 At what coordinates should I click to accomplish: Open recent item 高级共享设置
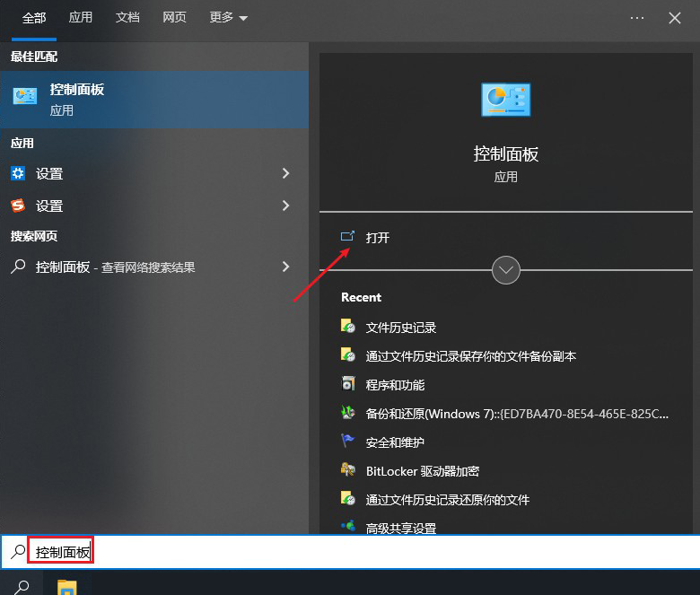coord(401,528)
